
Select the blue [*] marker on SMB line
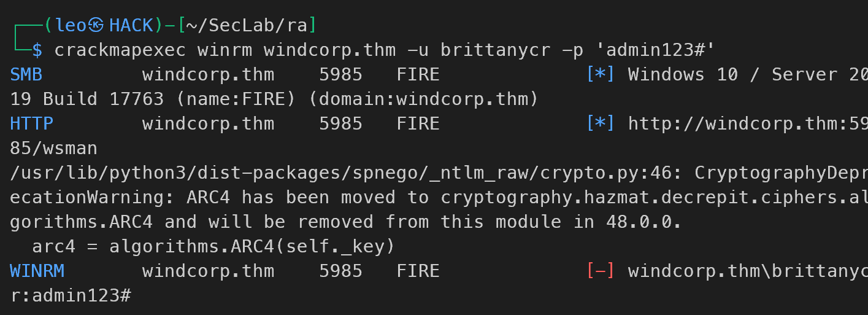[601, 74]
